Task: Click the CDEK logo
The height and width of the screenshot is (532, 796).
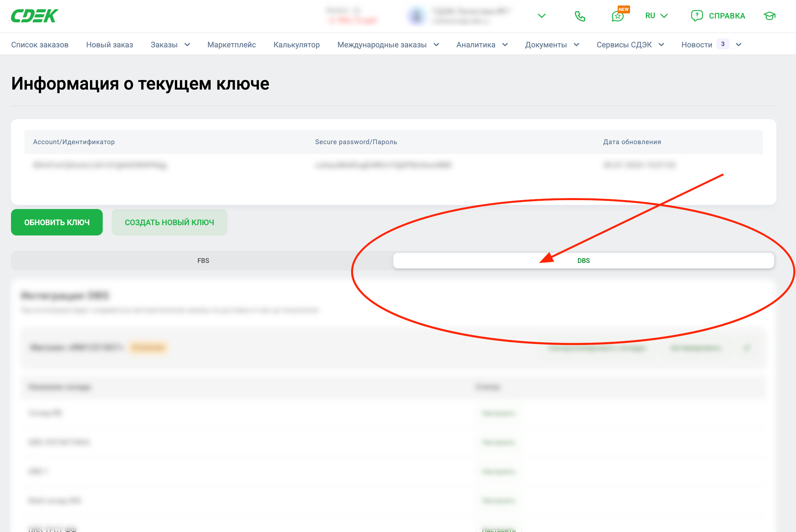Action: pos(35,16)
